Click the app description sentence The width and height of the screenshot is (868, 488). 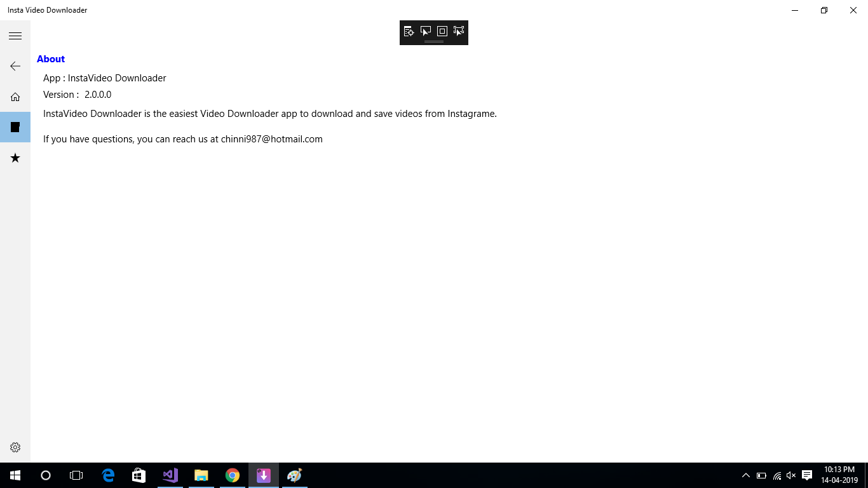[x=270, y=114]
